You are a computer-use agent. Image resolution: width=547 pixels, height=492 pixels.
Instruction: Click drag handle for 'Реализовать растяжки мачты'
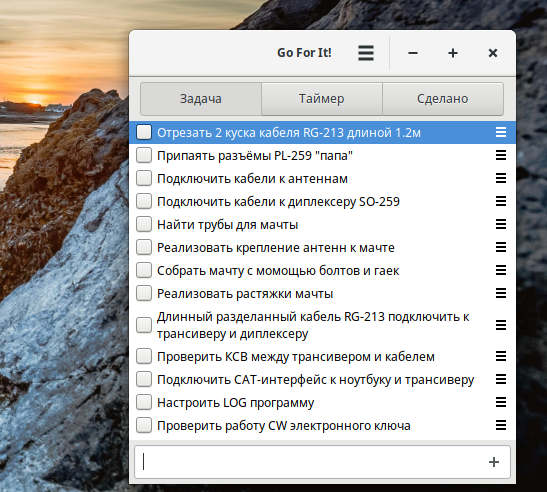coord(501,293)
